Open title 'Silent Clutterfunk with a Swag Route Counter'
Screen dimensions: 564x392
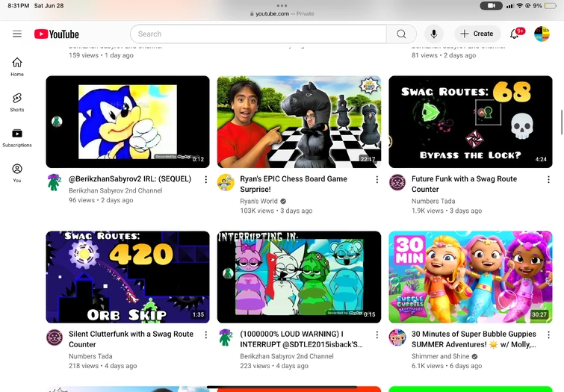(131, 339)
